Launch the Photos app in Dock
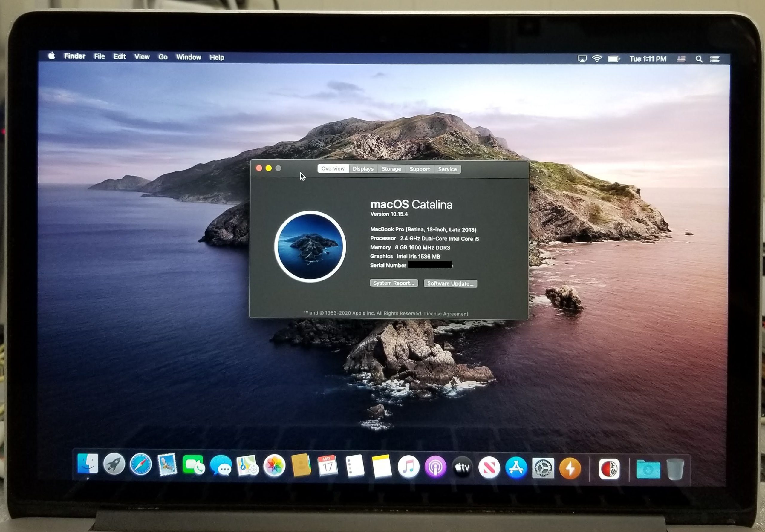 point(274,465)
